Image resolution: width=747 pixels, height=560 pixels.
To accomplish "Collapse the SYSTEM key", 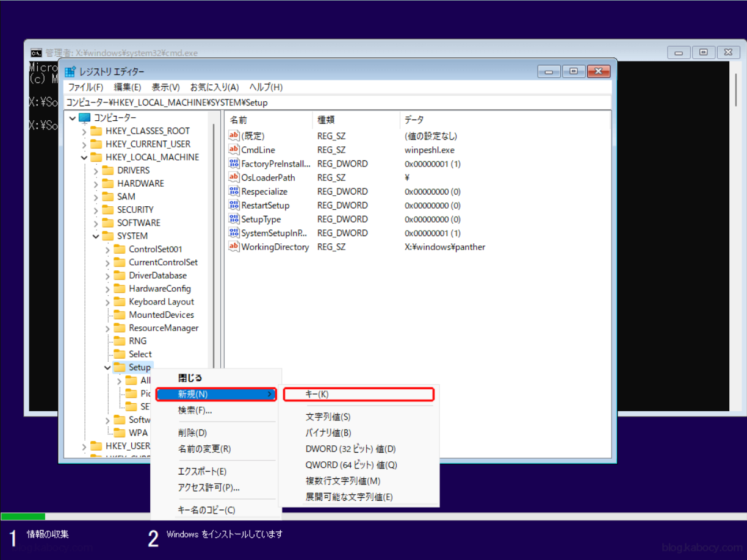I will pyautogui.click(x=96, y=236).
